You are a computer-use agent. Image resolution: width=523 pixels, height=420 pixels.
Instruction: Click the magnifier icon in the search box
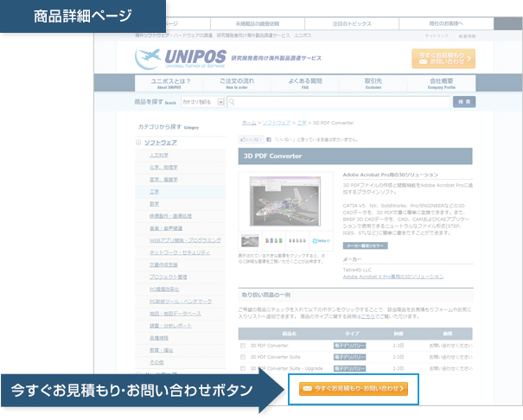(x=232, y=102)
